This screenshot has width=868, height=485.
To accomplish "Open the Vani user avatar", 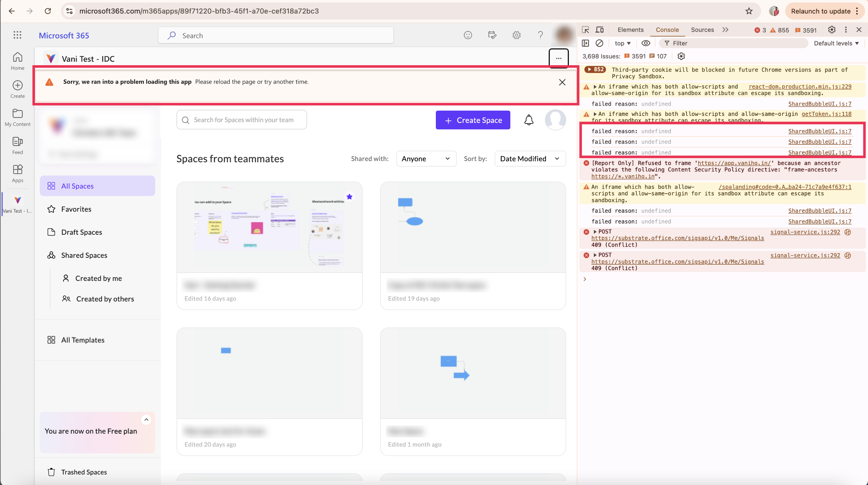I will [x=555, y=120].
